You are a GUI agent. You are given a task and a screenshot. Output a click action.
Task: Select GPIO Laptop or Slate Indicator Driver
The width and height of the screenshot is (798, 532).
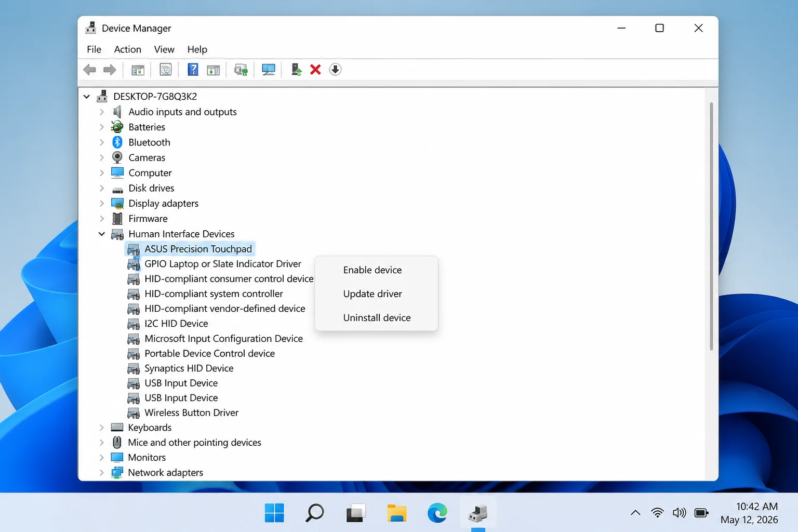[x=223, y=264]
